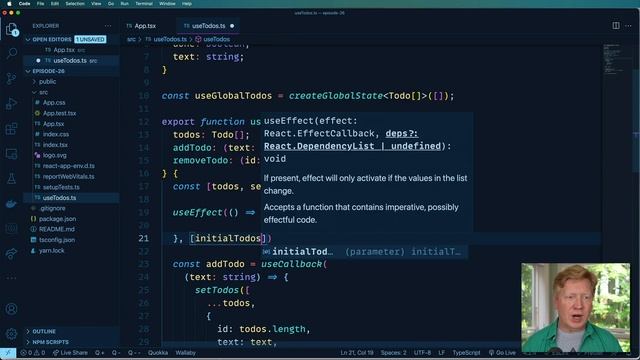640x360 pixels.
Task: Open editor More Actions ellipsis
Action: (x=629, y=26)
